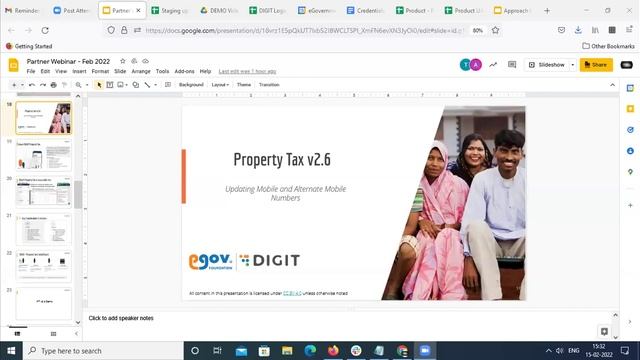
Task: Click to add speaker notes
Action: pyautogui.click(x=121, y=318)
